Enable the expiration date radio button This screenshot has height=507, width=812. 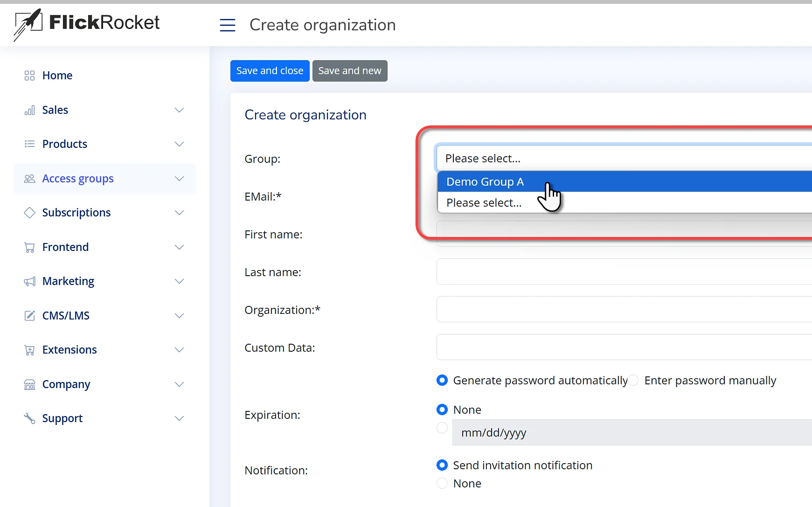[x=442, y=428]
